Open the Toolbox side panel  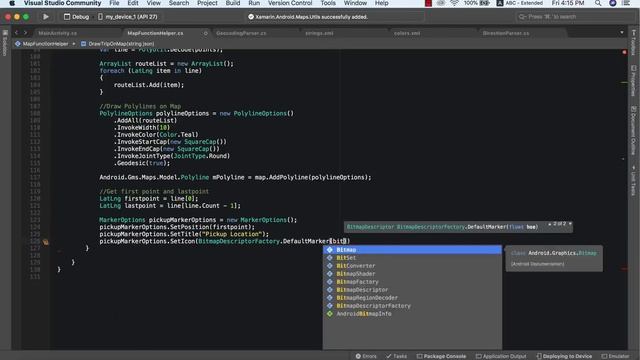click(x=633, y=42)
